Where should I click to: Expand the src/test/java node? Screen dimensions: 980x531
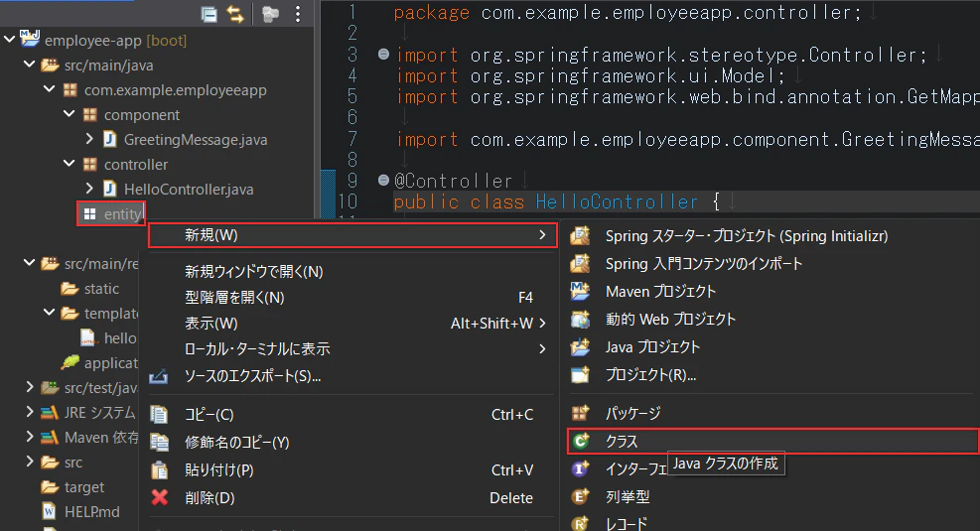point(30,387)
